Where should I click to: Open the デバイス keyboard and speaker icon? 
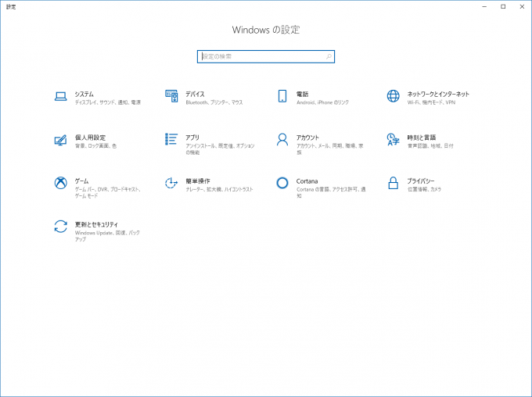point(171,96)
